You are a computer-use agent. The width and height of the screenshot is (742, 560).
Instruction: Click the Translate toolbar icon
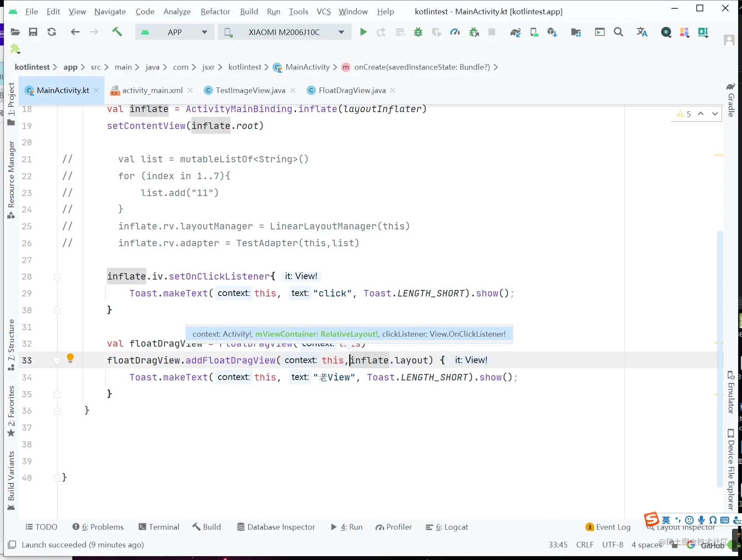coord(642,32)
